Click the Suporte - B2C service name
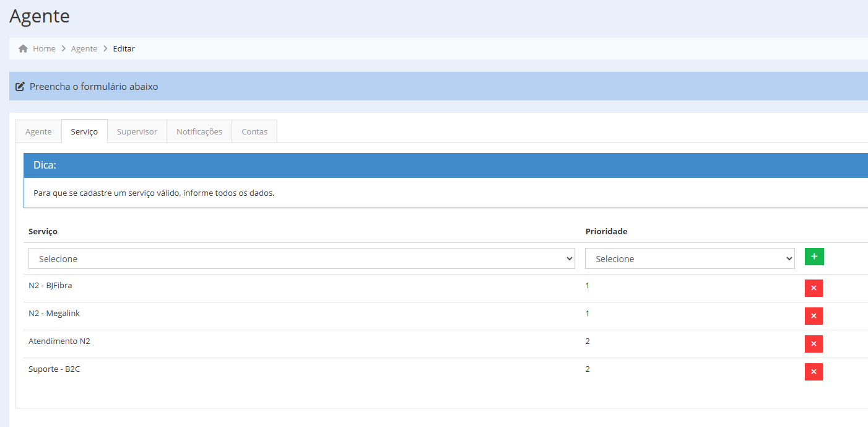868x427 pixels. (x=54, y=369)
